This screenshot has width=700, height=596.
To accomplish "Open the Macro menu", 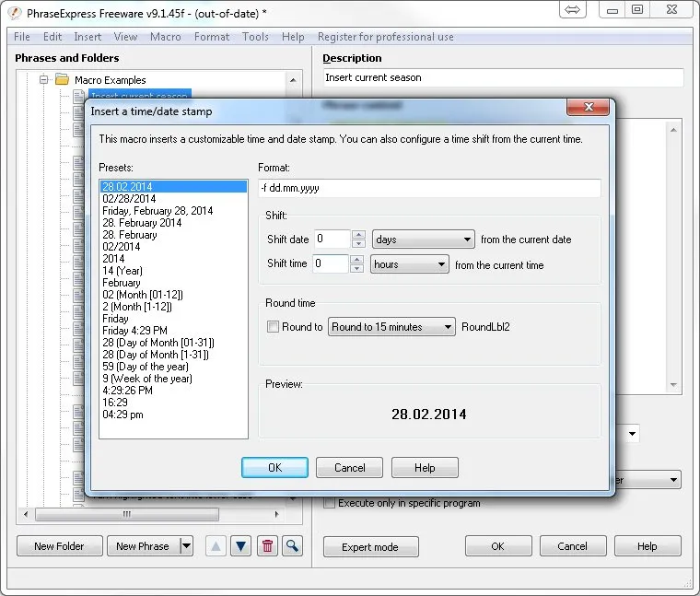I will 166,37.
